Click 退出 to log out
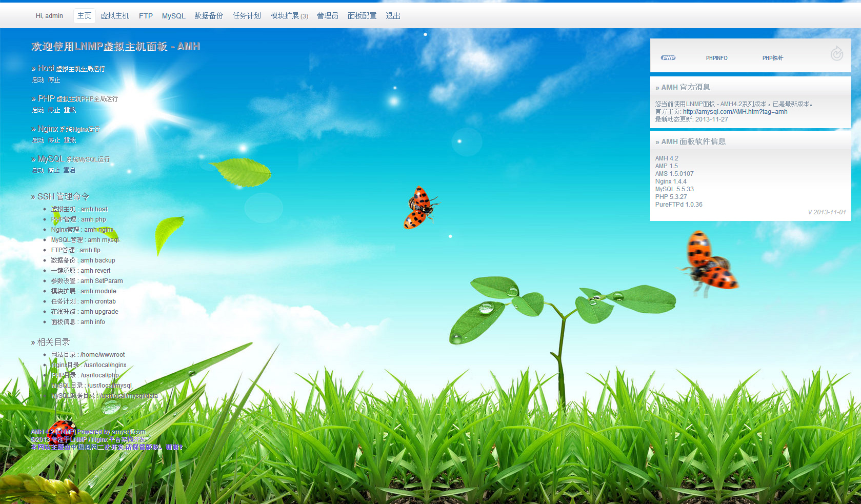The height and width of the screenshot is (504, 861). (393, 16)
